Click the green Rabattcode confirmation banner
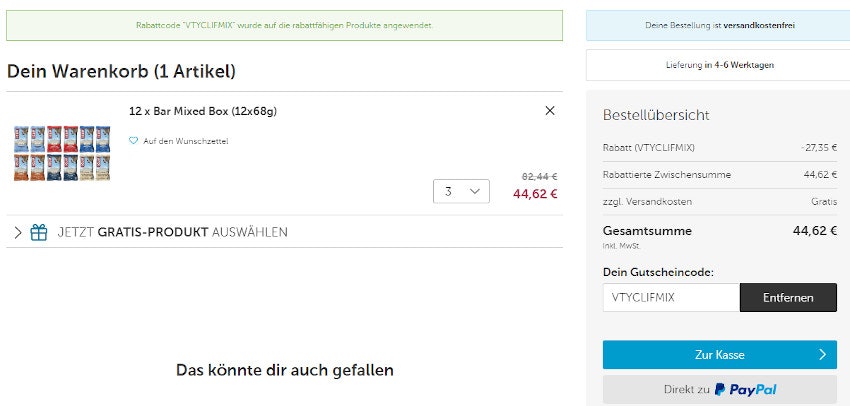 (284, 25)
